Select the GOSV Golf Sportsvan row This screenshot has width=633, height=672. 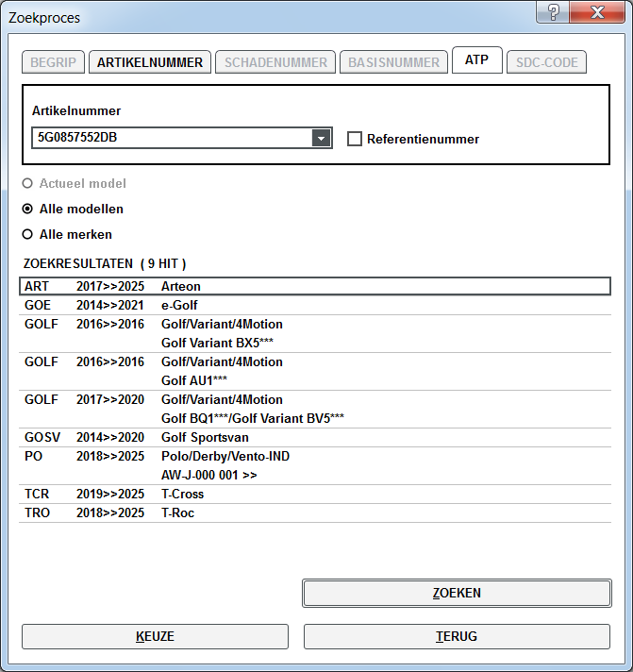315,438
